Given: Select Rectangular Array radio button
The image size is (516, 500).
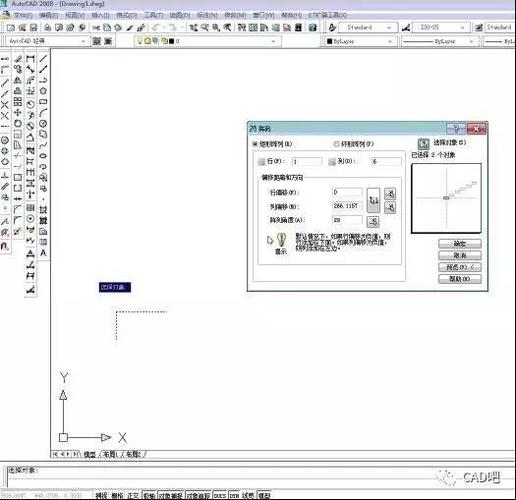Looking at the screenshot, I should click(x=255, y=144).
